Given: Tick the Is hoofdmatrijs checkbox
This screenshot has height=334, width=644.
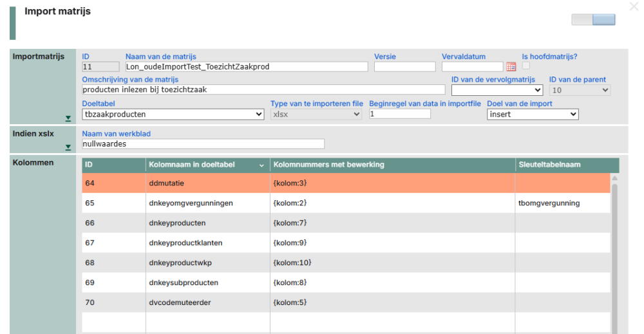Looking at the screenshot, I should click(526, 66).
